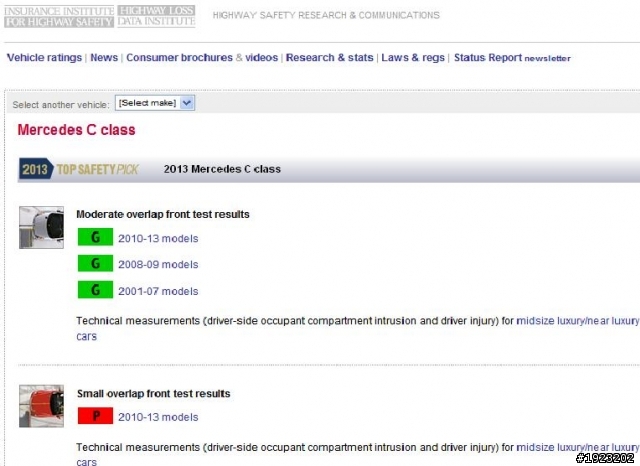This screenshot has height=466, width=640.
Task: Click the moderate overlap crash test thumbnail
Action: click(x=41, y=227)
